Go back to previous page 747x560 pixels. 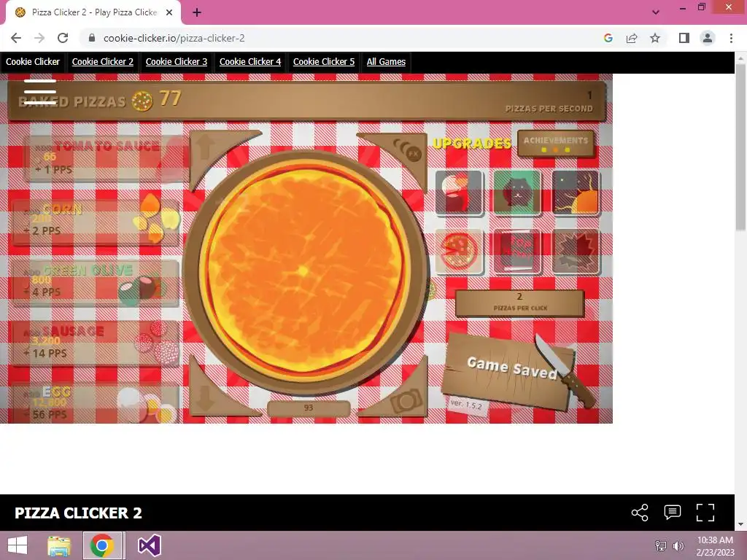pos(16,38)
